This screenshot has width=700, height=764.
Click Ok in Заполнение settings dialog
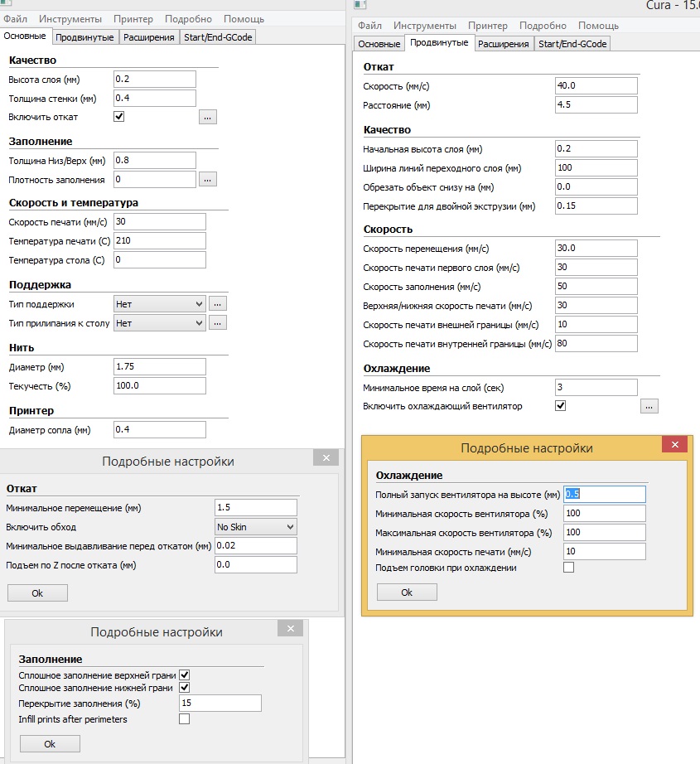point(50,744)
